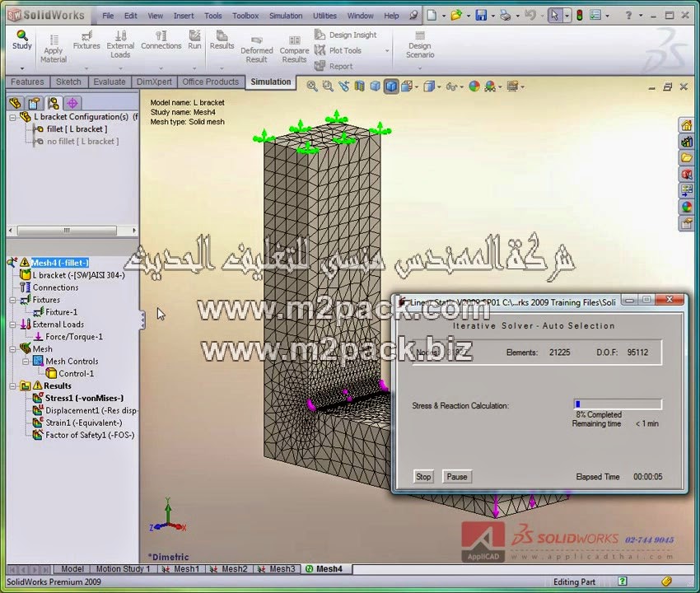Image resolution: width=700 pixels, height=593 pixels.
Task: Click the External Loads ribbon icon
Action: (x=120, y=35)
